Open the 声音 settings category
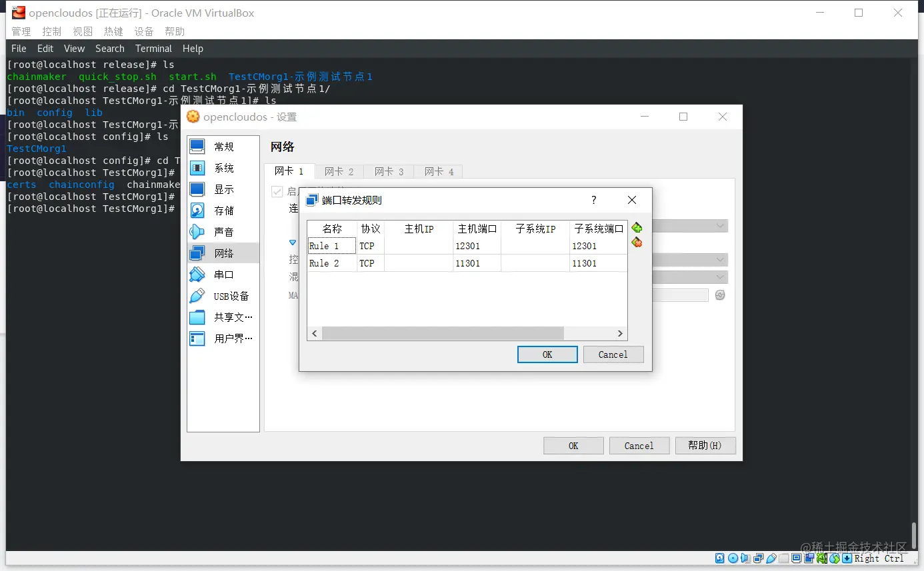The height and width of the screenshot is (571, 924). point(223,232)
